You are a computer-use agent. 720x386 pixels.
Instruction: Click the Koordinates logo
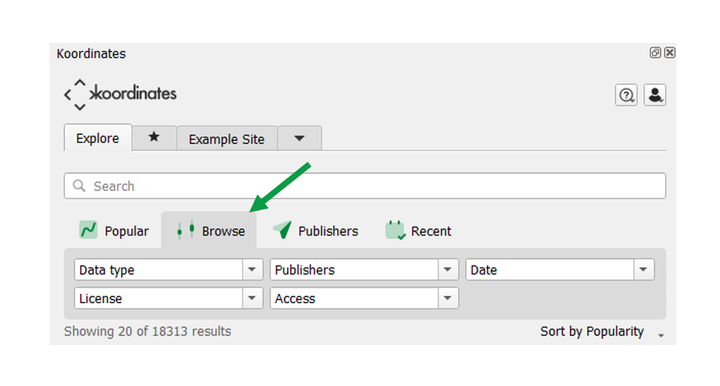click(x=120, y=95)
